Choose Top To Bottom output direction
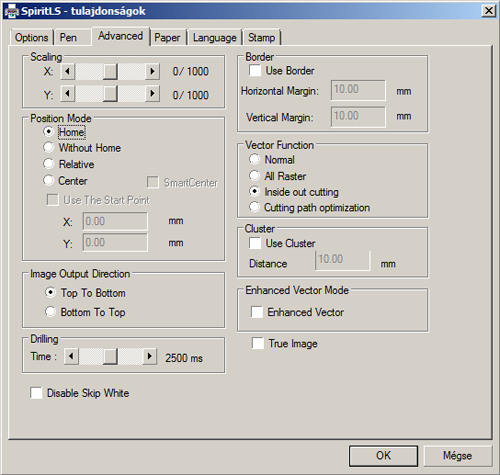The height and width of the screenshot is (475, 500). click(x=85, y=293)
